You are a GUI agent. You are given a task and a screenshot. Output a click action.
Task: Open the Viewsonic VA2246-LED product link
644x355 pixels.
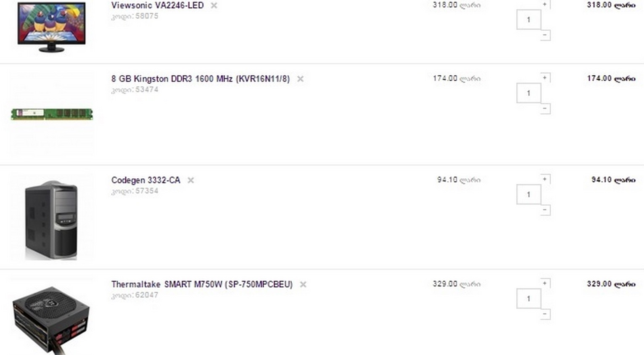[158, 5]
